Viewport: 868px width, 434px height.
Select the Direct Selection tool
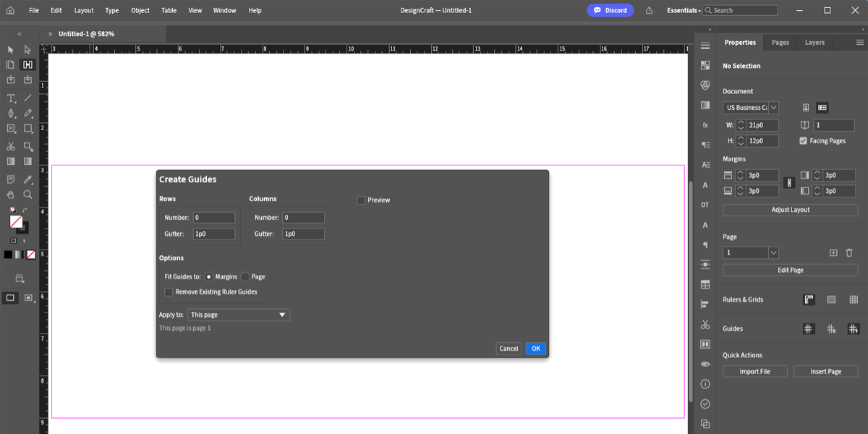(x=27, y=50)
